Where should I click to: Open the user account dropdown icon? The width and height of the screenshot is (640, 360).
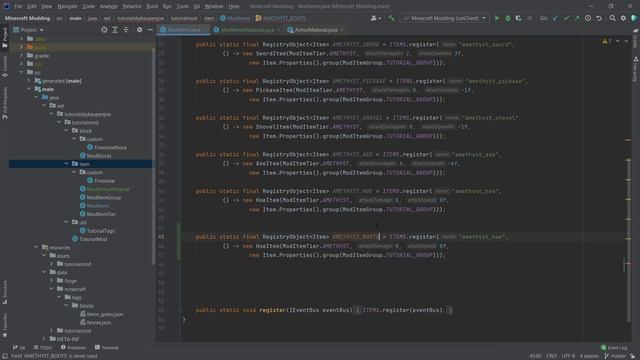click(376, 18)
